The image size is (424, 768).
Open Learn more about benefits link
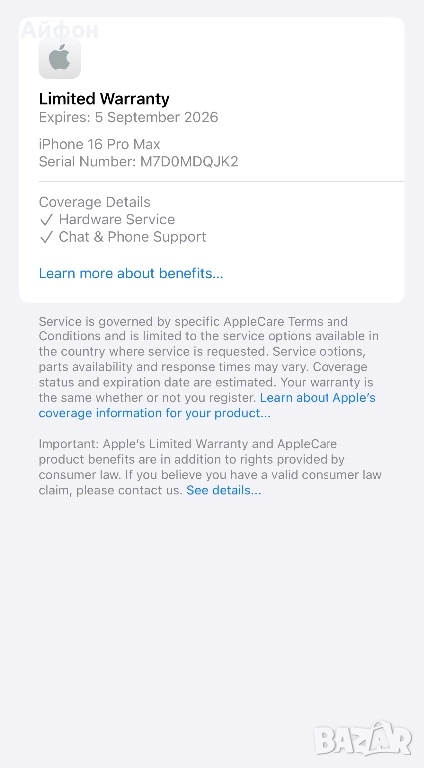131,273
